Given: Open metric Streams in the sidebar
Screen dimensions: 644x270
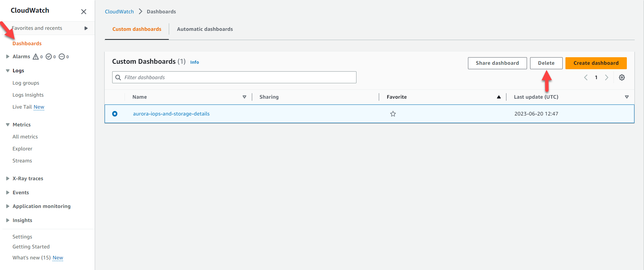Looking at the screenshot, I should pos(22,161).
